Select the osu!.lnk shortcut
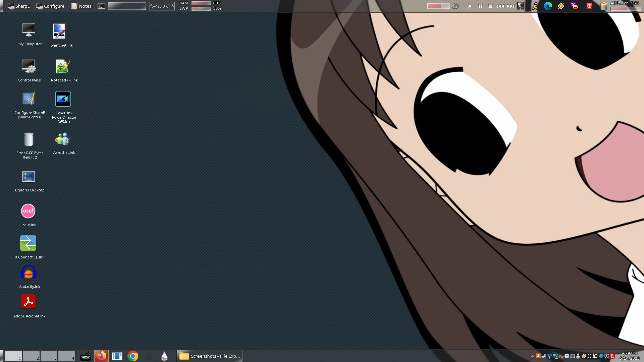The image size is (644, 362). (29, 215)
